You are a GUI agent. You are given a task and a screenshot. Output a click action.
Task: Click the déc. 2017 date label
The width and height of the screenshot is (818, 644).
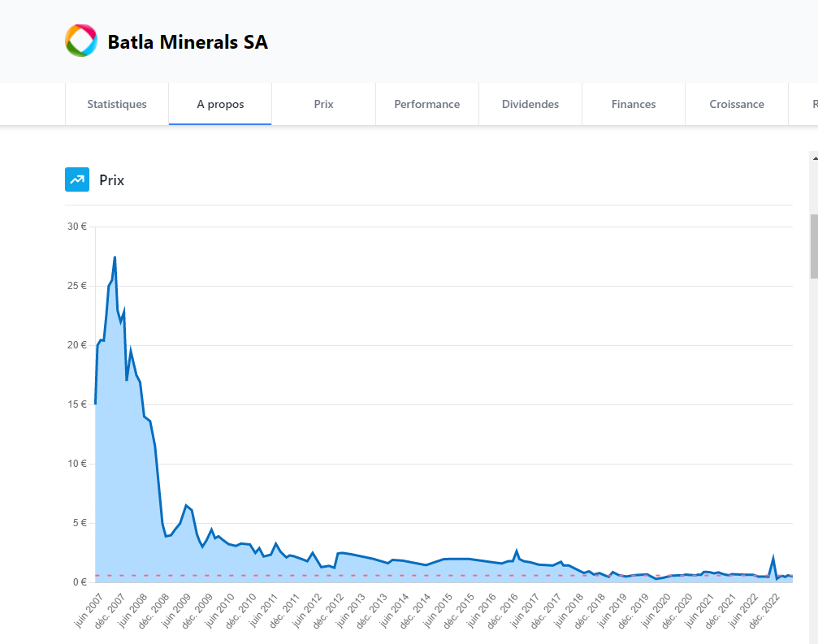547,610
